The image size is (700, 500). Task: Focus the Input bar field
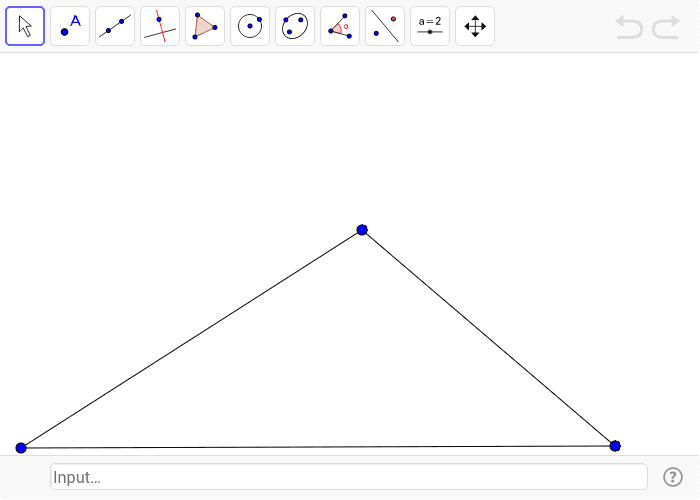(x=349, y=477)
